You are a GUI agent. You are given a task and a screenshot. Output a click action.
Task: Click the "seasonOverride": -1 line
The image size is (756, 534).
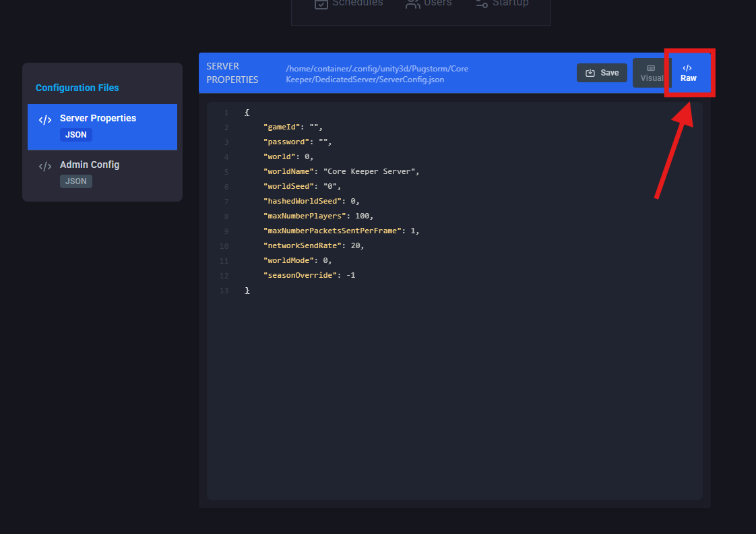tap(309, 275)
